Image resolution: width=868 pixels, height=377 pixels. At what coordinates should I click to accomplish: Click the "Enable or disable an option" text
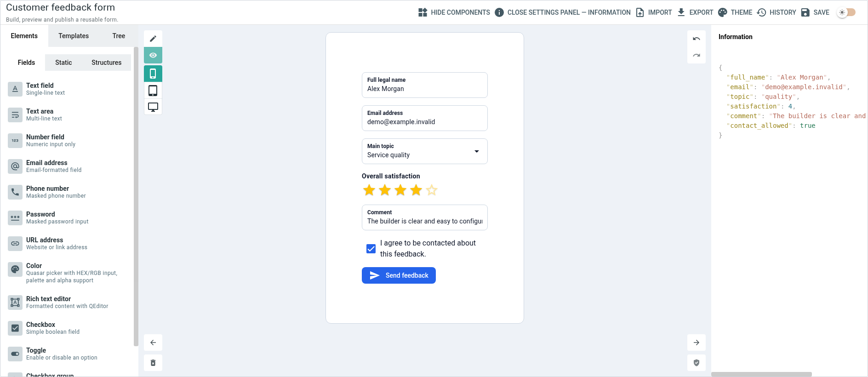[x=62, y=358]
